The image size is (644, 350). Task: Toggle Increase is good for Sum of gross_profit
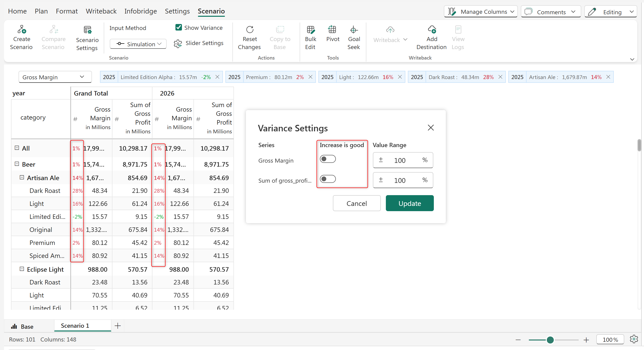tap(328, 179)
